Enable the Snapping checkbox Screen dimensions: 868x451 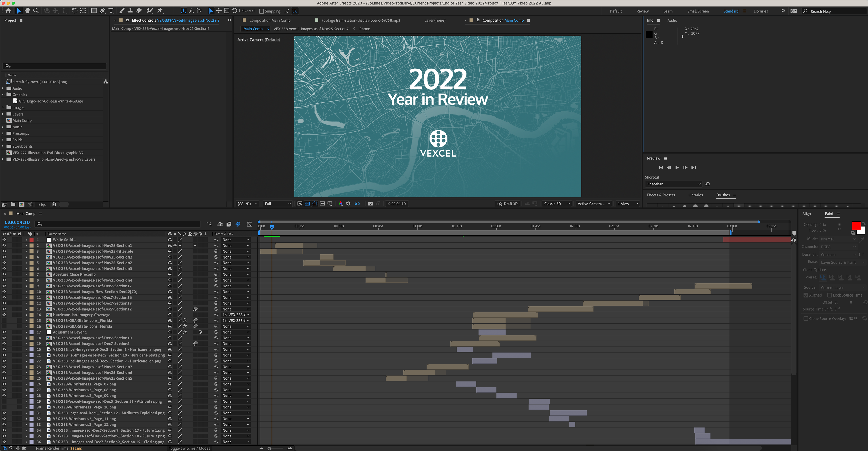point(262,11)
